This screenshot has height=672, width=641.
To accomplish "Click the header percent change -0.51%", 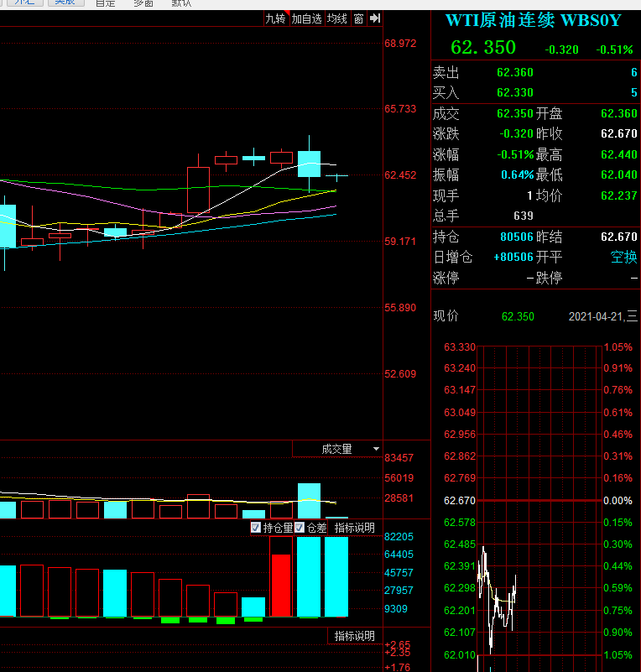I will pyautogui.click(x=614, y=49).
